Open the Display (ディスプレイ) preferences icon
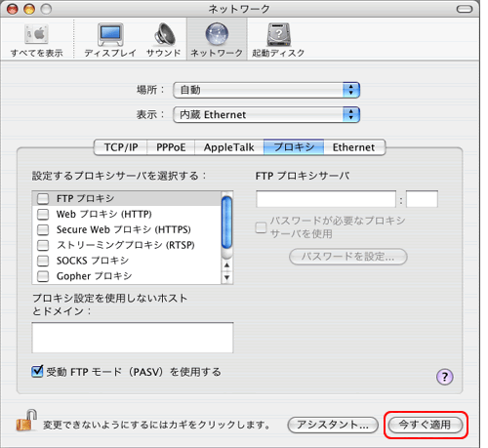Screen dimensions: 488x448 point(110,34)
